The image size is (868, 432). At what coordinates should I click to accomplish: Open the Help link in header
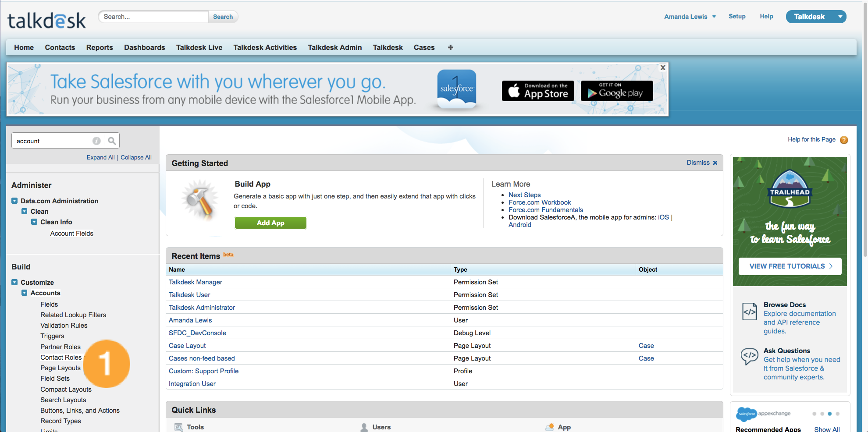tap(766, 16)
